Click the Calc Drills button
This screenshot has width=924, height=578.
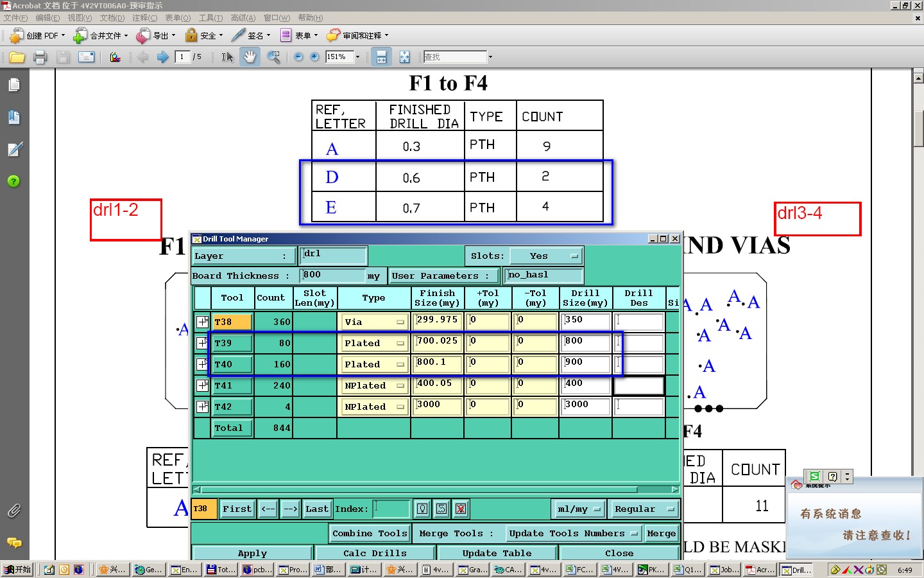click(374, 553)
